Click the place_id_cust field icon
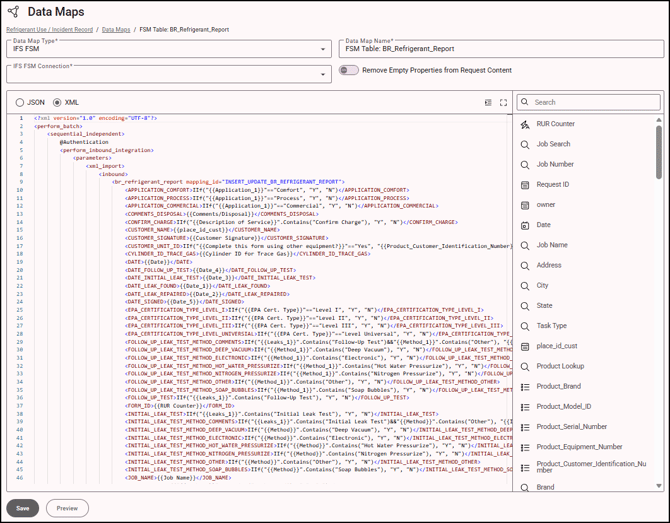The width and height of the screenshot is (670, 523). (x=525, y=347)
